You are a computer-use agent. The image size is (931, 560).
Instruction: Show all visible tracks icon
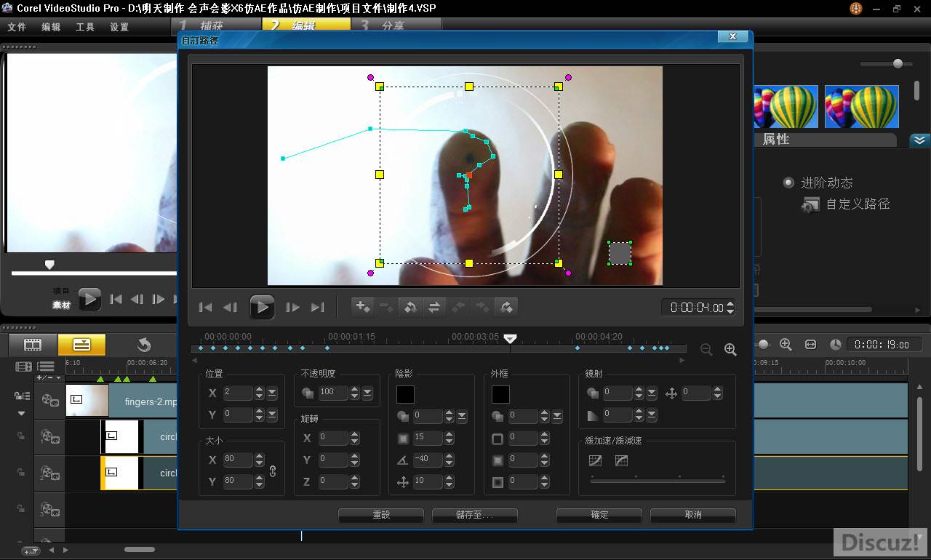[x=24, y=367]
